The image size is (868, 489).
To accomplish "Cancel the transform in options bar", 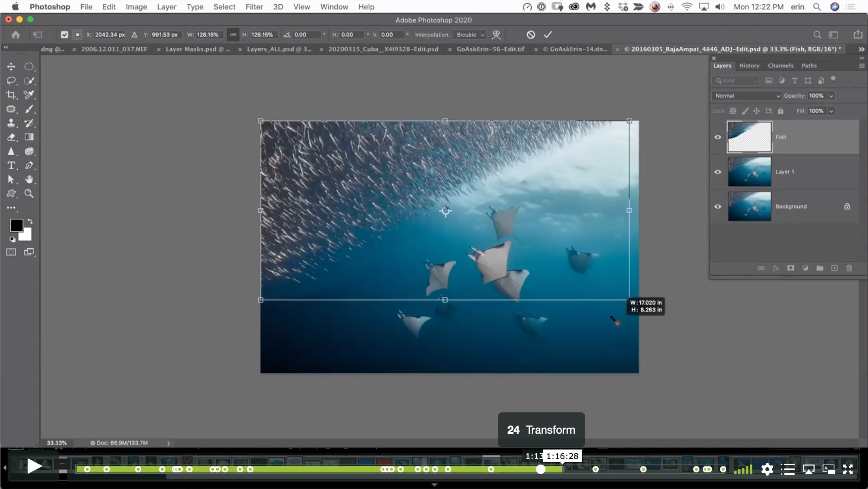I will 531,35.
